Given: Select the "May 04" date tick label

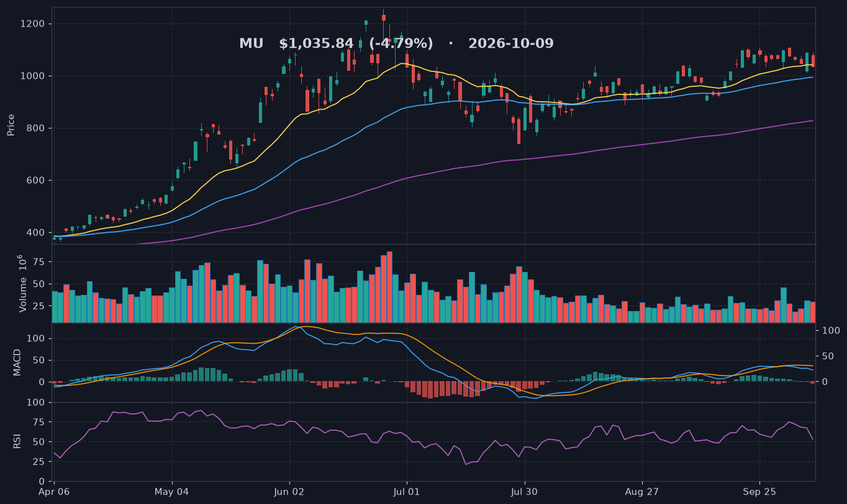Looking at the screenshot, I should (x=172, y=492).
